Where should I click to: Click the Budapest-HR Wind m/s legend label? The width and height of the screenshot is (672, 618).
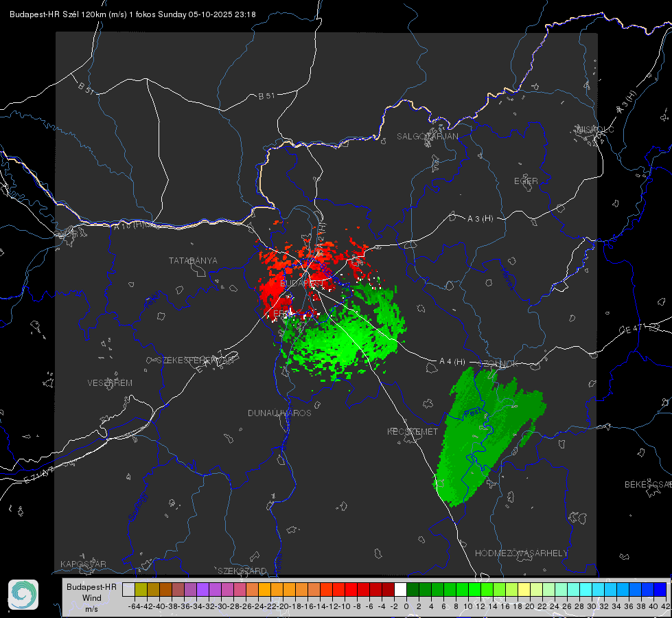coord(92,598)
